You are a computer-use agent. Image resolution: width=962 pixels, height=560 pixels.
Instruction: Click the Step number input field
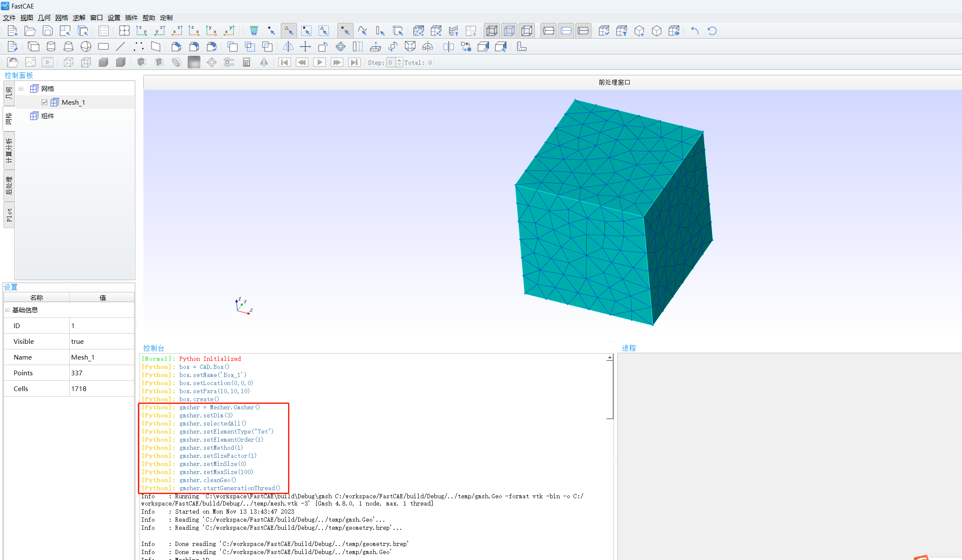coord(391,63)
